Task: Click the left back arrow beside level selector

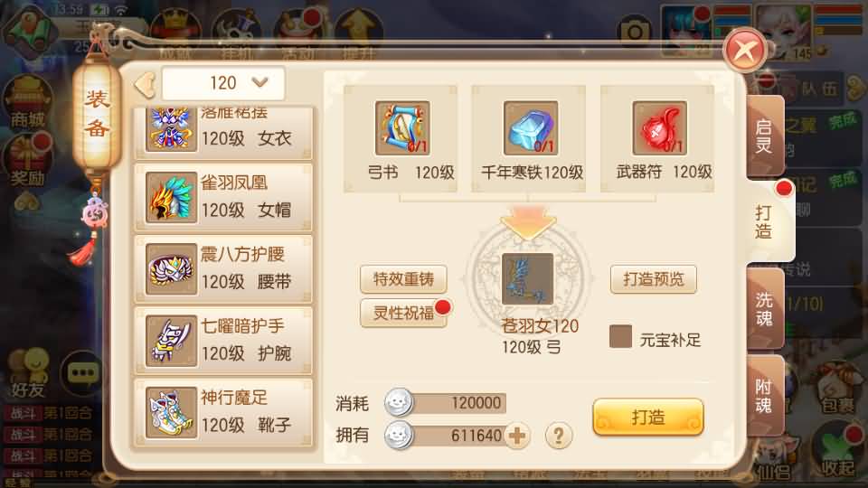Action: pyautogui.click(x=145, y=84)
